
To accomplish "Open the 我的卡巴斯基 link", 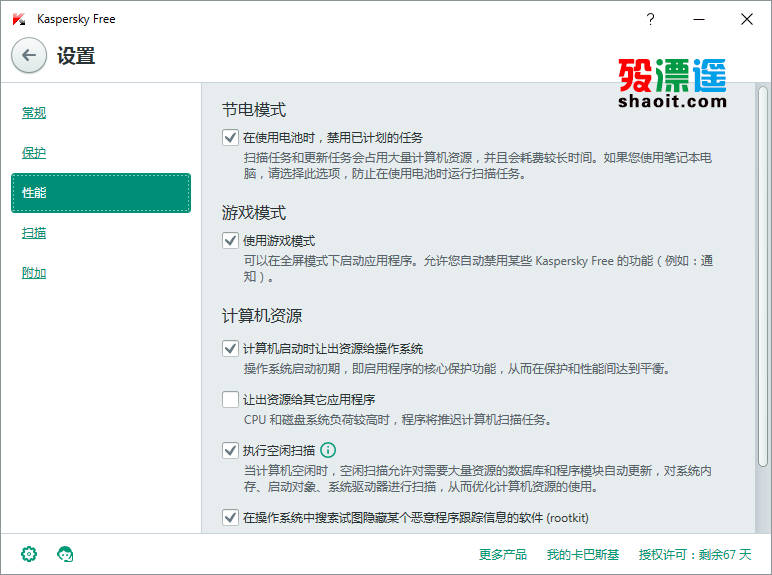I will pos(582,554).
